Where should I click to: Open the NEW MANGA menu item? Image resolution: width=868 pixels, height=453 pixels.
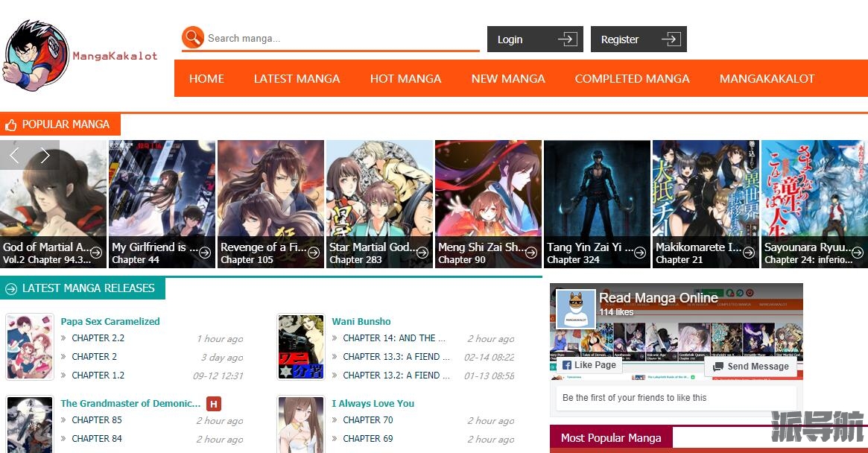508,79
